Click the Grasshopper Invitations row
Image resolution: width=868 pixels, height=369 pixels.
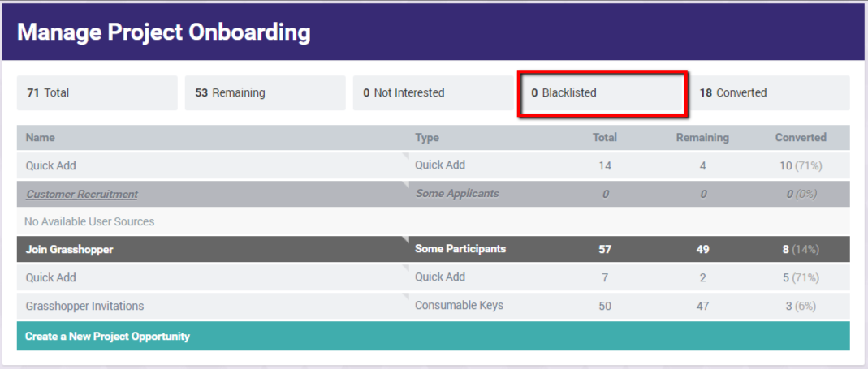coord(433,306)
